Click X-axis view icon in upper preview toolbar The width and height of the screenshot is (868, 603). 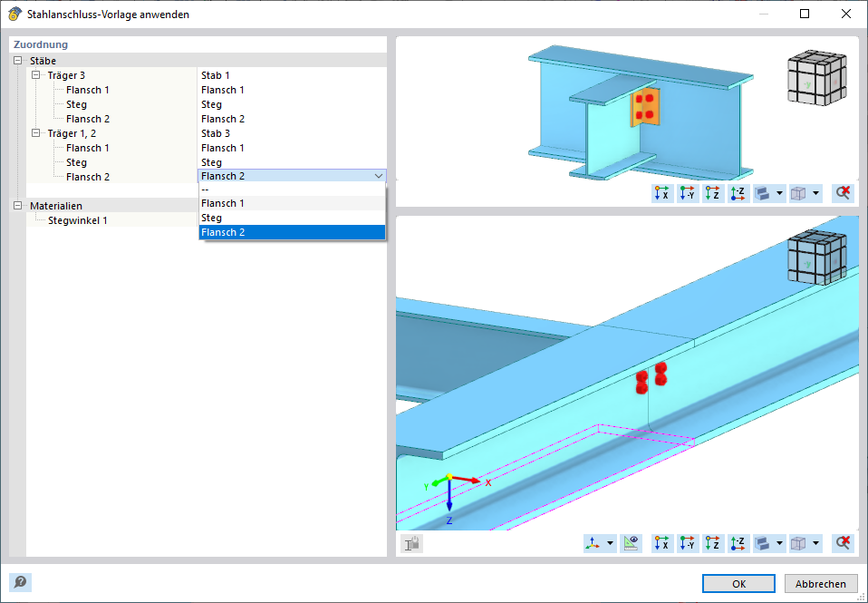tap(662, 193)
